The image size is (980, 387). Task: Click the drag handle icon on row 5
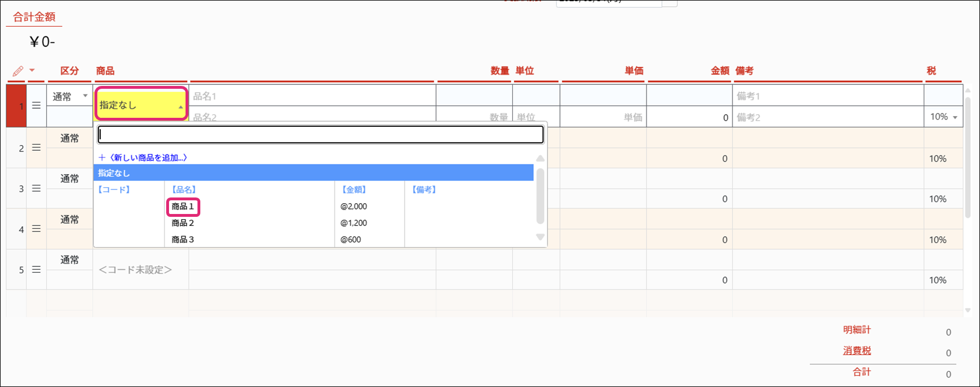coord(36,270)
